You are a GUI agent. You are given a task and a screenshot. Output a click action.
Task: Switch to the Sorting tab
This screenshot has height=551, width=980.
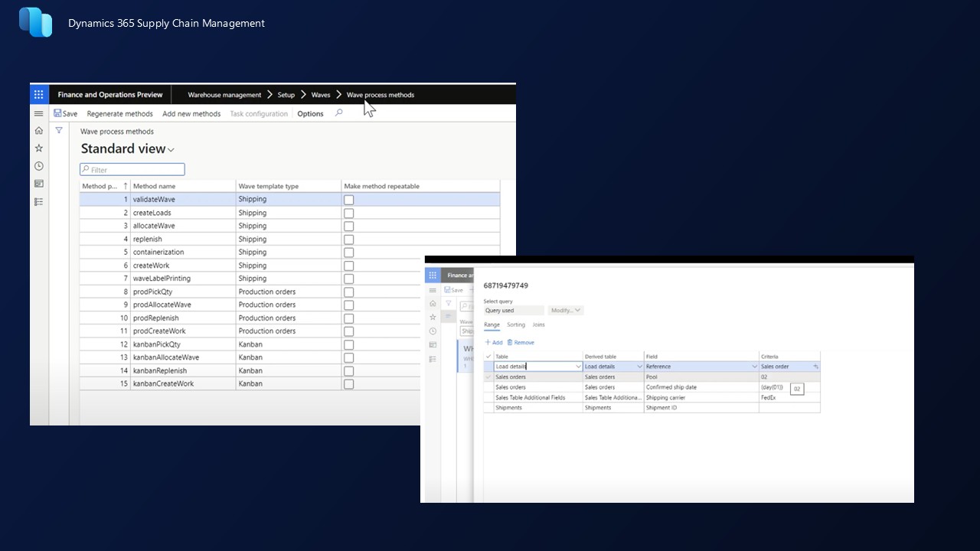click(516, 325)
